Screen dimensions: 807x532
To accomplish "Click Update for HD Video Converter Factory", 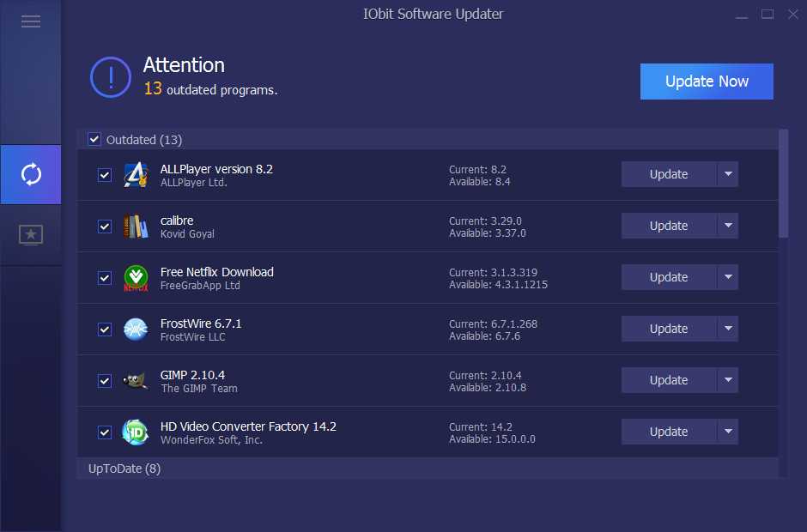I will 668,432.
